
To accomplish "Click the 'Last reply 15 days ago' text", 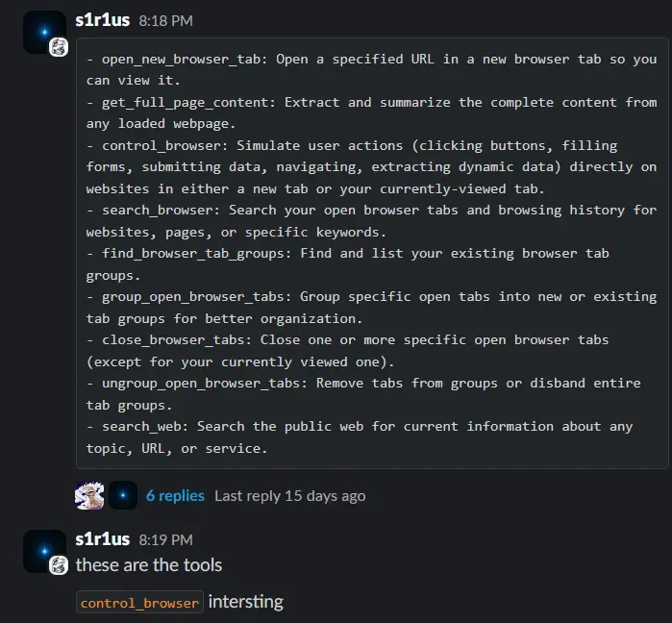I will (x=289, y=496).
